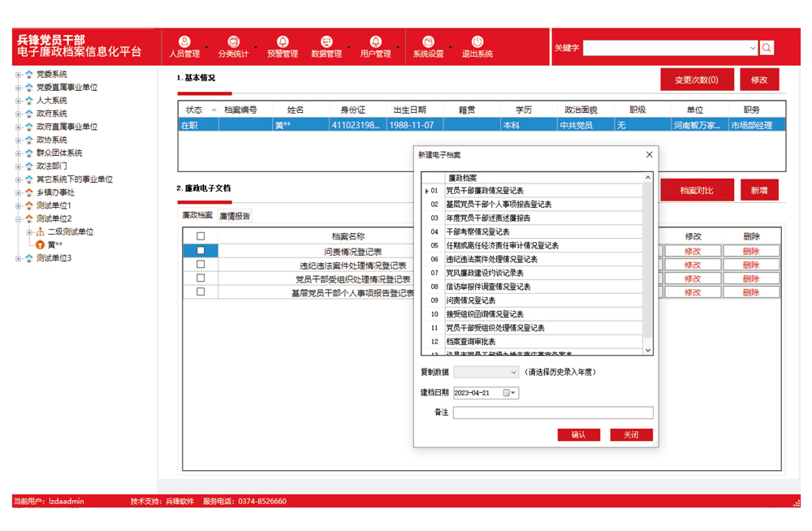Sort by the 状态 column header
This screenshot has height=531, width=812.
point(199,110)
